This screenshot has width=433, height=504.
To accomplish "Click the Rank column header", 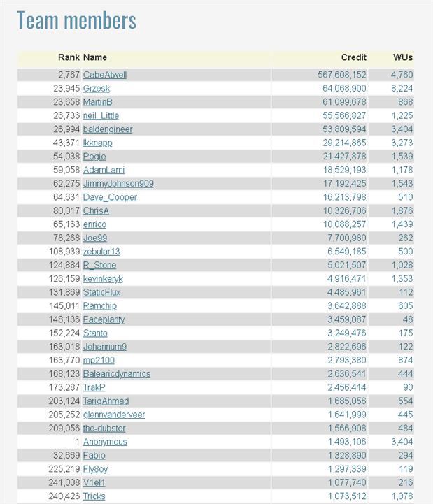I will (x=69, y=57).
